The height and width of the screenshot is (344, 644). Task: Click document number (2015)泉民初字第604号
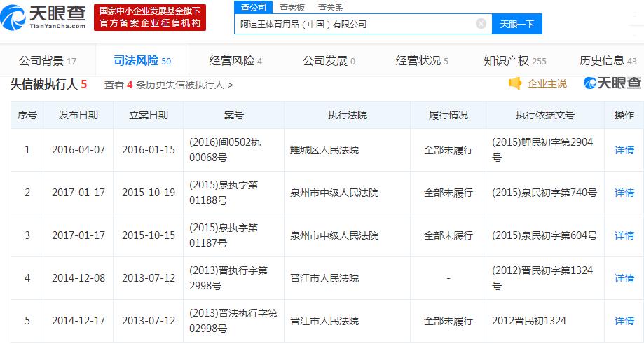tap(544, 235)
